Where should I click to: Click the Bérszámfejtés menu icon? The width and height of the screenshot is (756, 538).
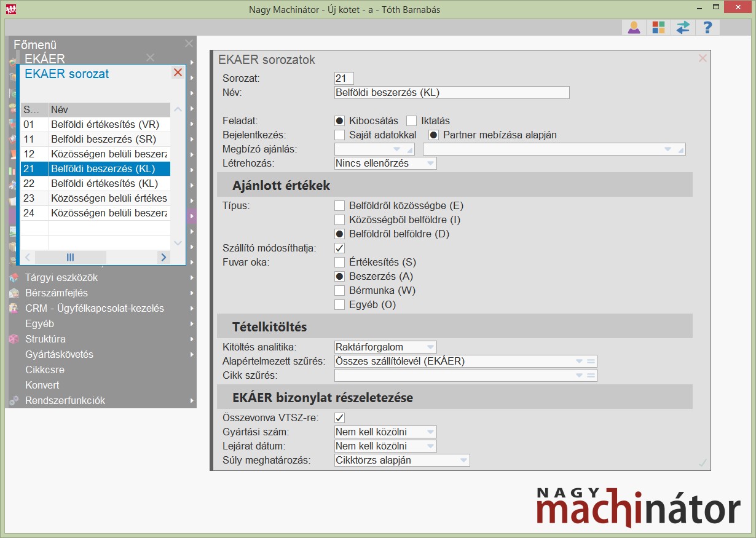[14, 293]
